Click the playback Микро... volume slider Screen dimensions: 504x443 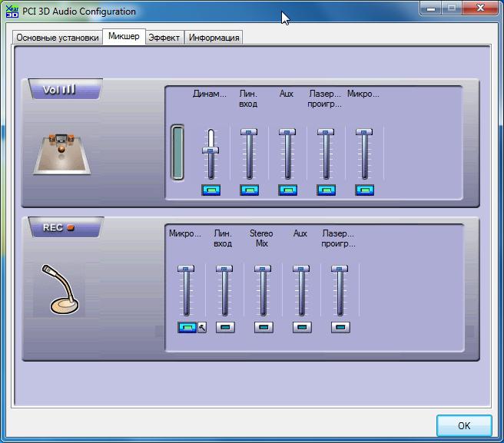364,154
